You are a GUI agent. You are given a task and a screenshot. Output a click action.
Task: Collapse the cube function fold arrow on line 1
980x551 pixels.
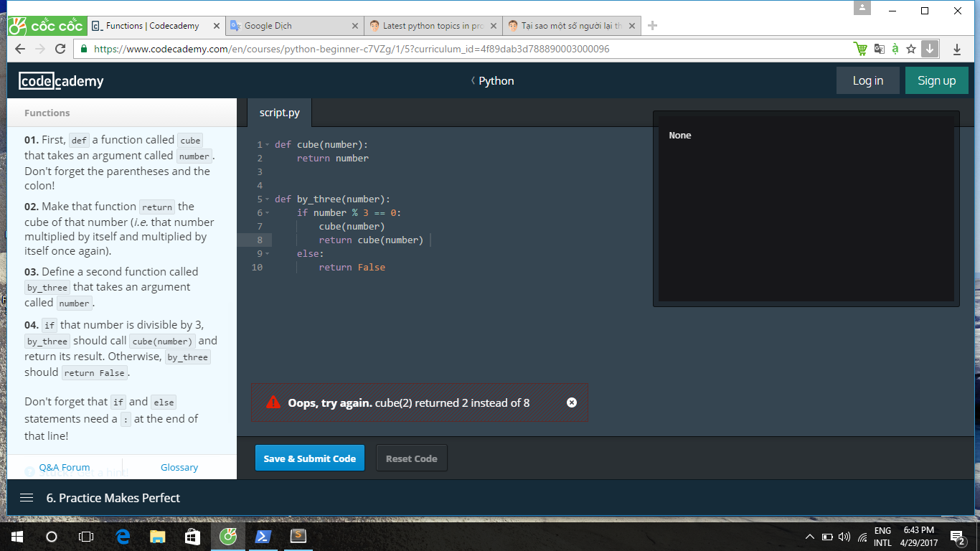(267, 145)
